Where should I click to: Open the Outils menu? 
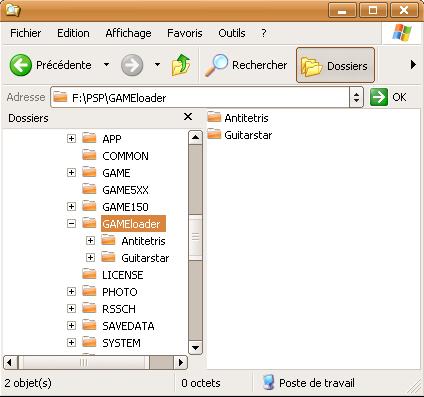click(232, 33)
